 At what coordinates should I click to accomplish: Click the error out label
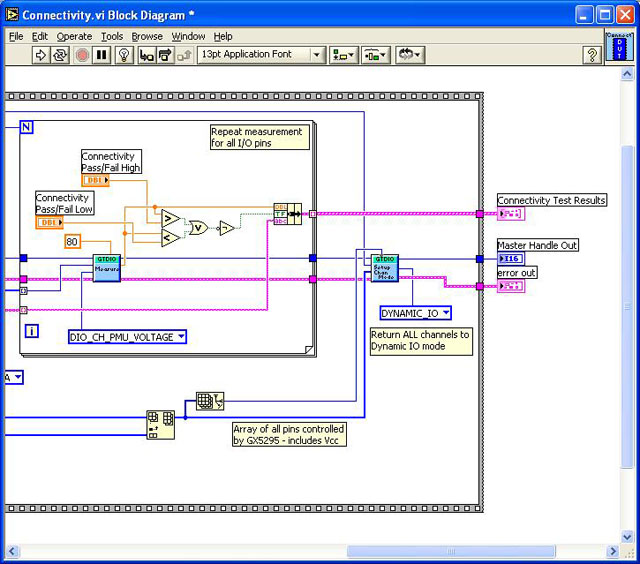point(517,273)
